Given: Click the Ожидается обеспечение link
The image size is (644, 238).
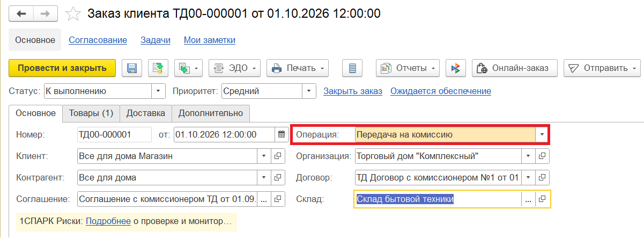Looking at the screenshot, I should pos(441,91).
